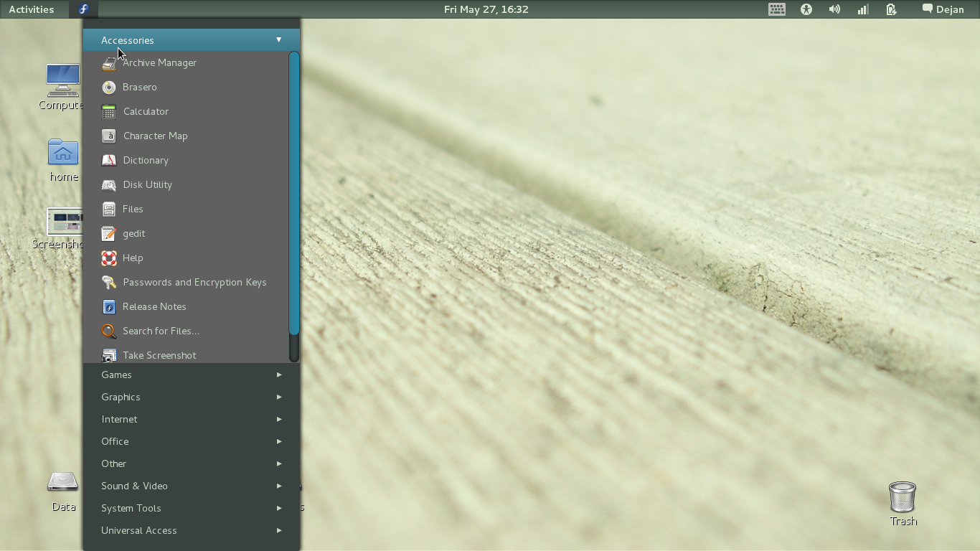This screenshot has height=551, width=980.
Task: Expand the System Tools category
Action: point(192,508)
